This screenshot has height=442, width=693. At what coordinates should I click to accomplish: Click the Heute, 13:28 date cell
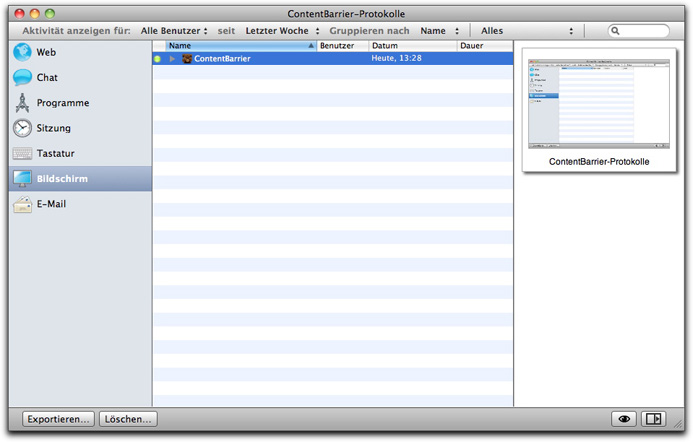(x=396, y=58)
